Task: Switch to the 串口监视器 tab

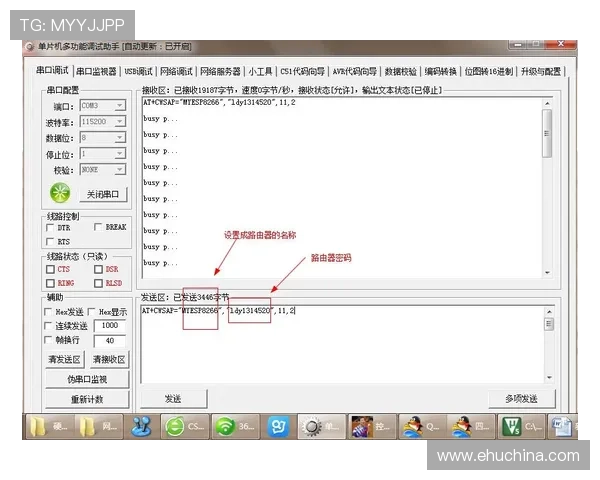Action: click(x=96, y=71)
